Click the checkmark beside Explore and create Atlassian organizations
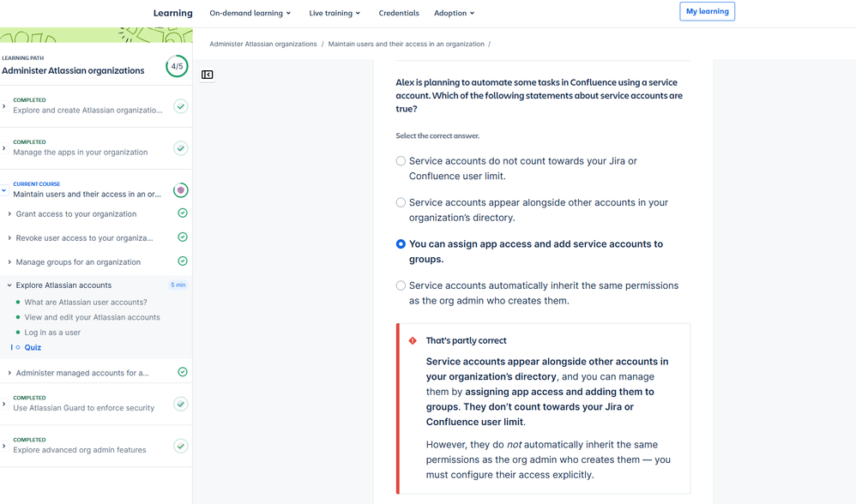The image size is (856, 504). [180, 107]
